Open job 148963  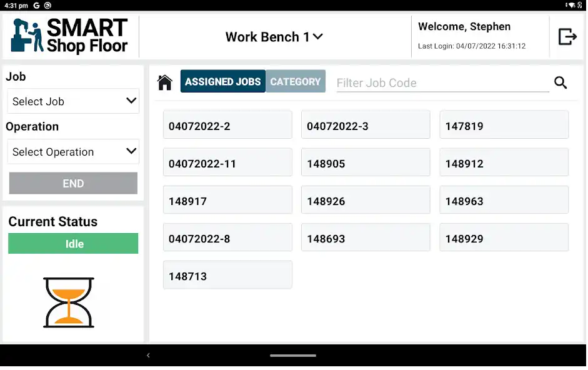(x=504, y=199)
